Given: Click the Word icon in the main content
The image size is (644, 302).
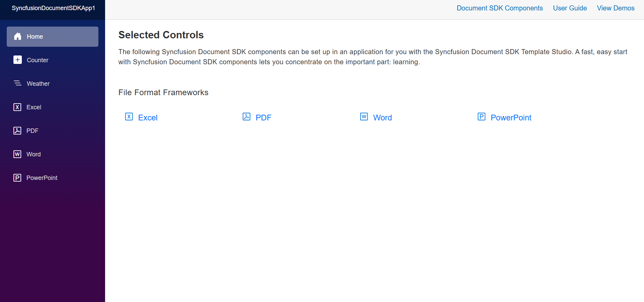Looking at the screenshot, I should point(364,116).
